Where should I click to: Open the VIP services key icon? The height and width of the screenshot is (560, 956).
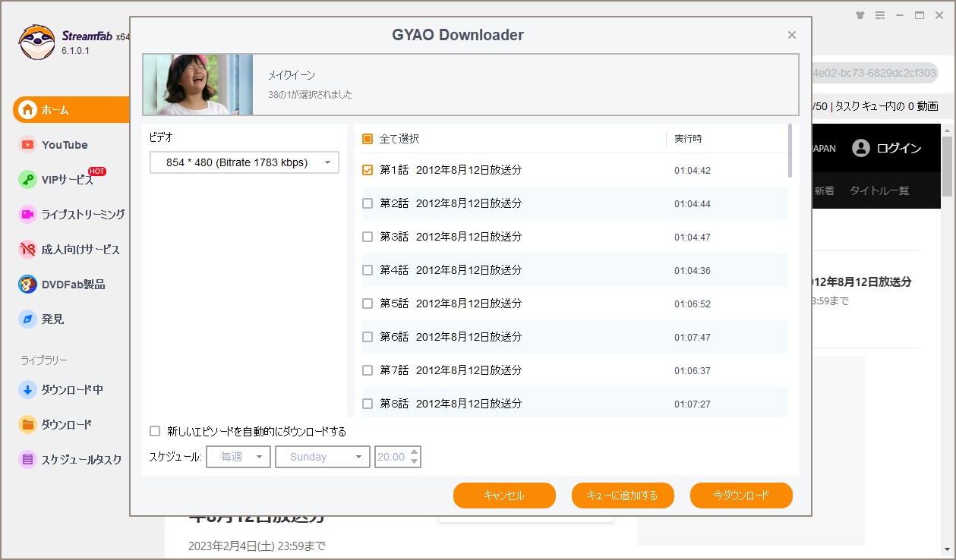pyautogui.click(x=28, y=180)
